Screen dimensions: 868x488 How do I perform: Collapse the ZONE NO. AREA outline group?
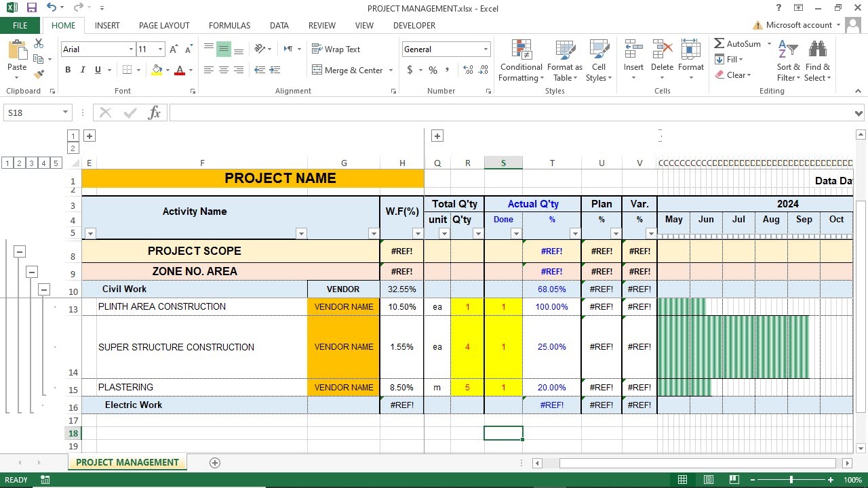point(32,272)
